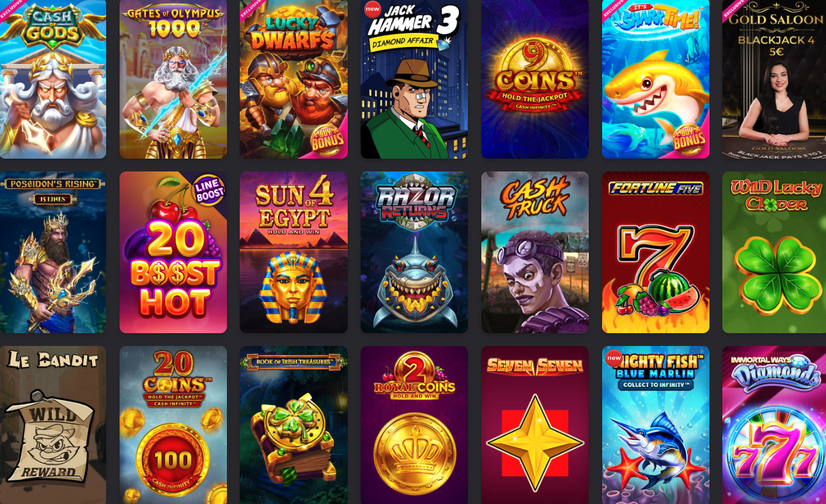Click the 9 Coins Hold the Jackpot tile
This screenshot has height=504, width=826.
coord(535,79)
